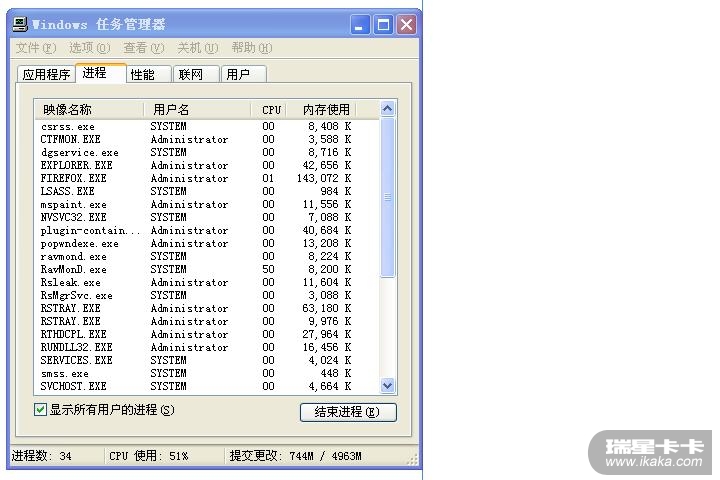Click the 42,656 K memory value
Screen dimensions: 720x480
point(327,165)
